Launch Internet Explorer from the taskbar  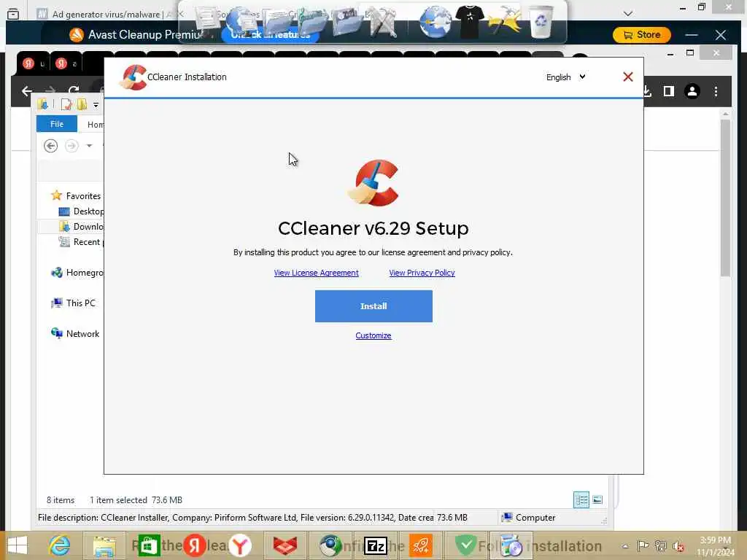(60, 545)
